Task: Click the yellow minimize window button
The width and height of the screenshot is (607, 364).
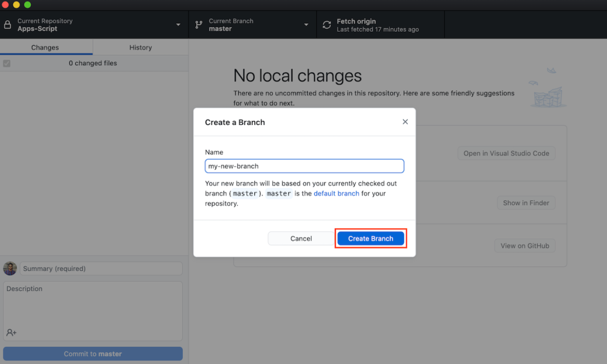Action: (x=16, y=5)
